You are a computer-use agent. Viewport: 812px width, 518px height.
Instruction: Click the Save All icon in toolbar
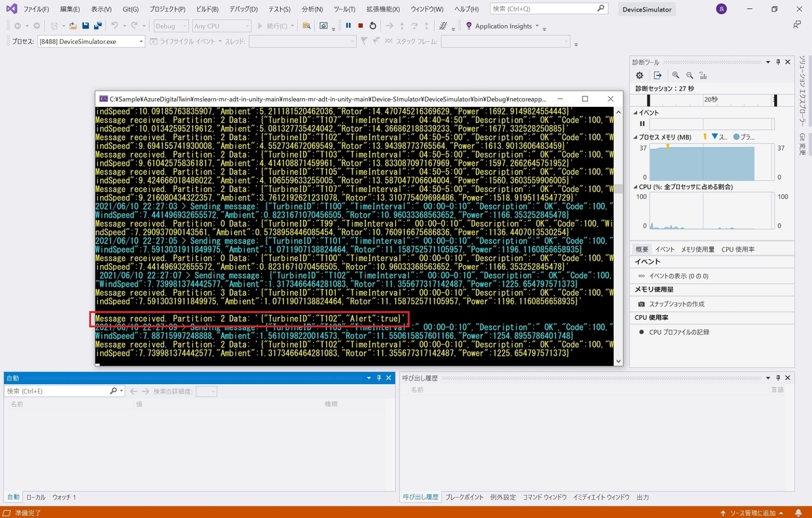[98, 26]
